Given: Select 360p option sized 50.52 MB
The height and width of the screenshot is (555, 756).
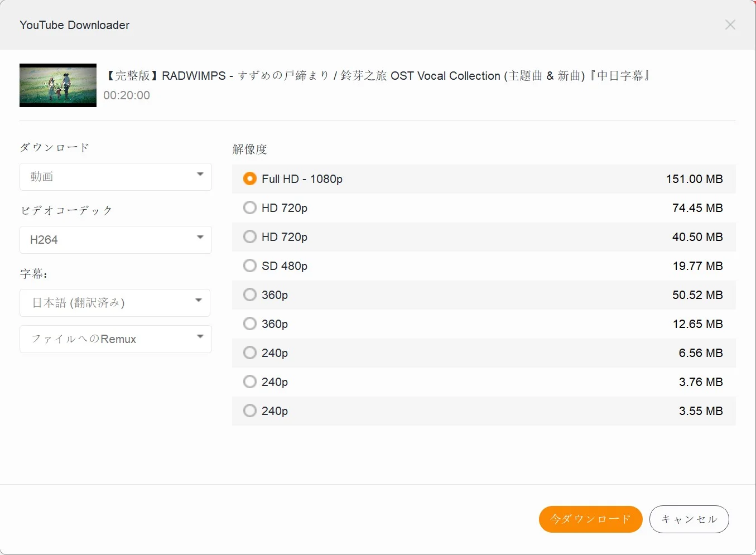Looking at the screenshot, I should pyautogui.click(x=250, y=295).
